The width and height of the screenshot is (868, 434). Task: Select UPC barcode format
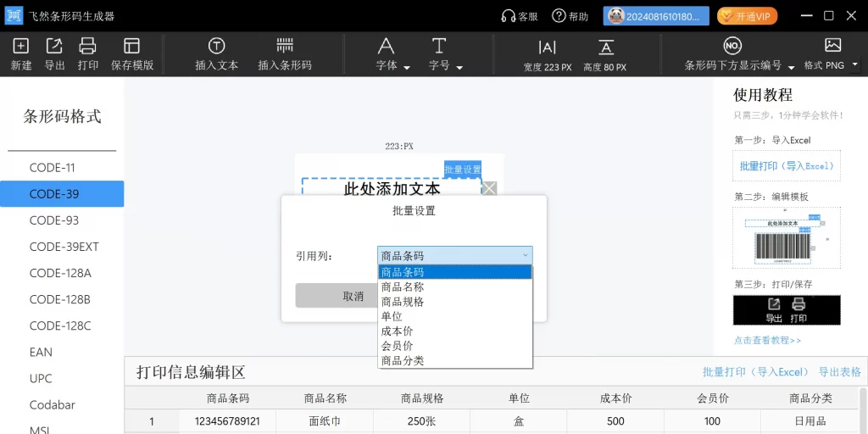(x=62, y=379)
